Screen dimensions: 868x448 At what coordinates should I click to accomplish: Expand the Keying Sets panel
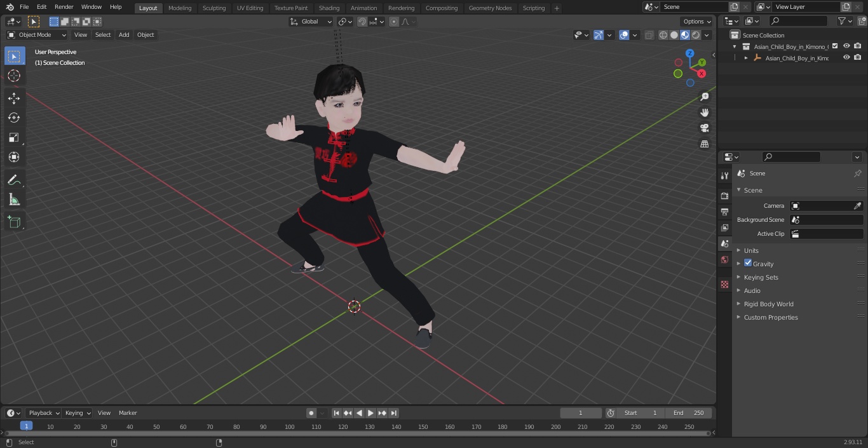tap(761, 277)
